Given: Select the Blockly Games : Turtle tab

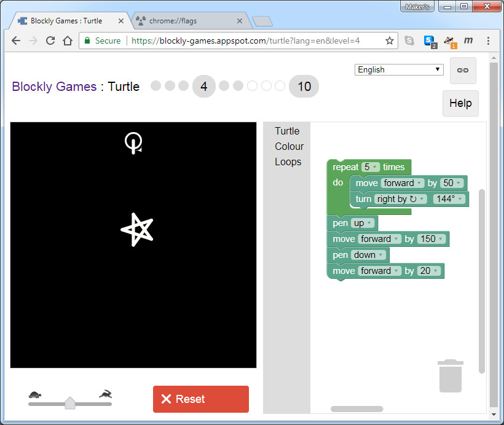Looking at the screenshot, I should (x=71, y=21).
